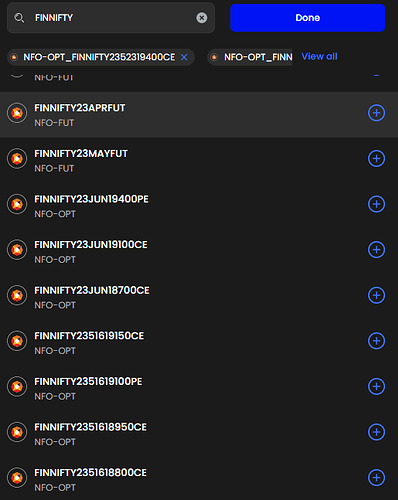Open View all selected symbols
Screen dimensions: 398x500
pos(319,57)
